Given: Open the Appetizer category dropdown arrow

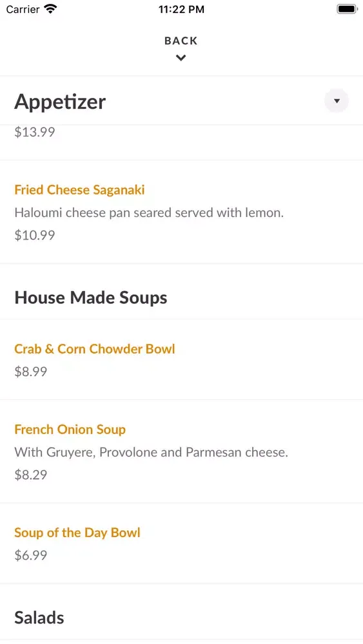Looking at the screenshot, I should pos(337,100).
